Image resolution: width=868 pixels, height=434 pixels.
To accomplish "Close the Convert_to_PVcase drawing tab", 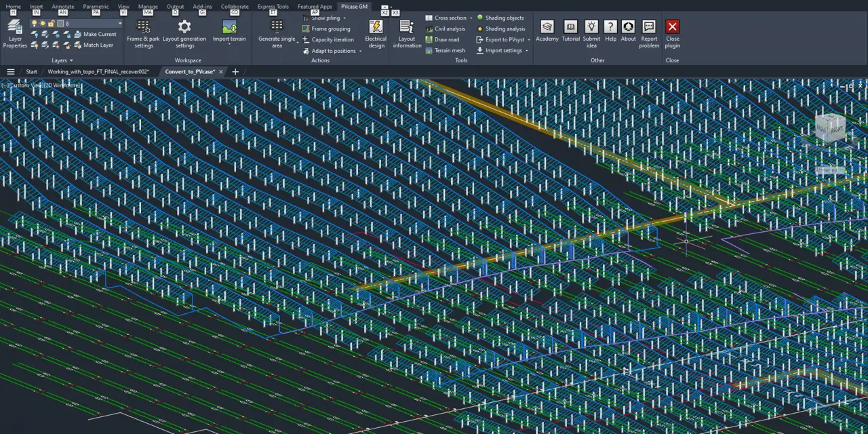I will tap(221, 72).
